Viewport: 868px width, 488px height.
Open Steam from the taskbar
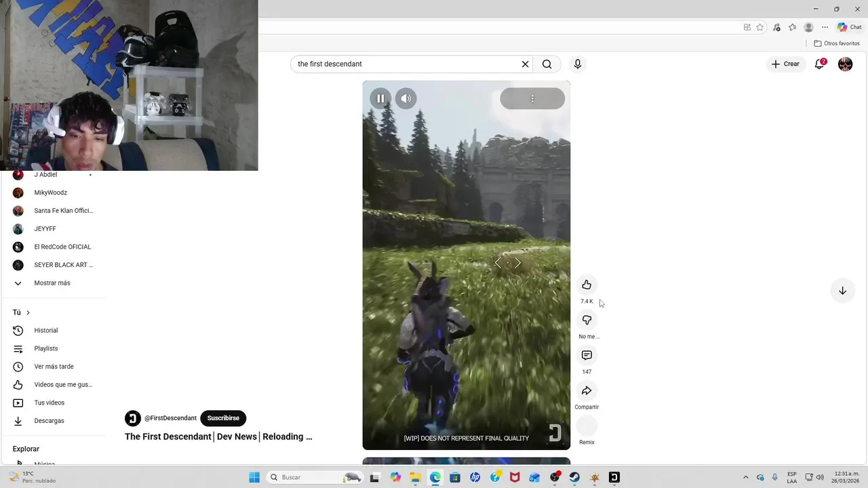[574, 477]
